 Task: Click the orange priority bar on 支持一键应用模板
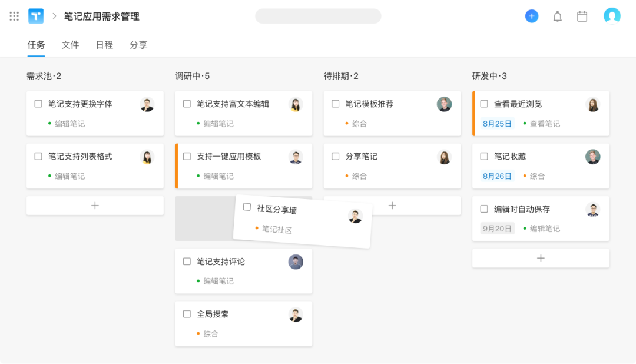[x=176, y=166]
